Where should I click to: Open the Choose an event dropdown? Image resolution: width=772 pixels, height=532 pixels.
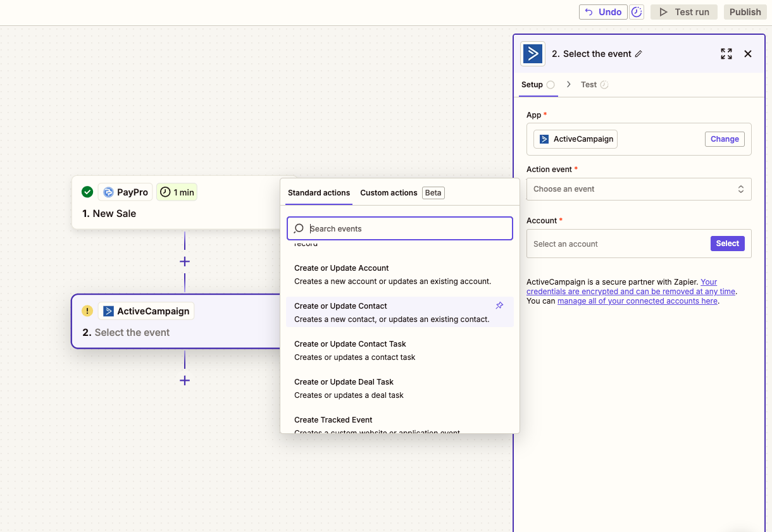point(639,189)
